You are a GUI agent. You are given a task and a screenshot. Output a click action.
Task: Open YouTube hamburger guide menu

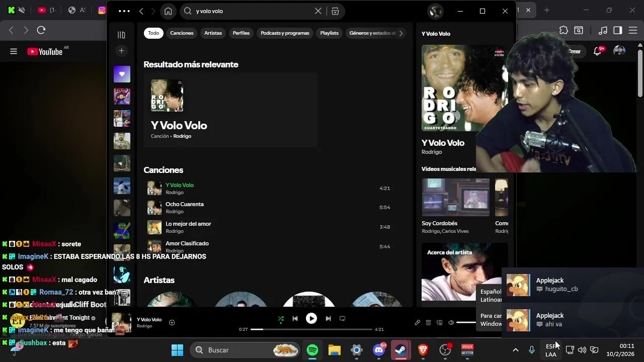tap(14, 51)
